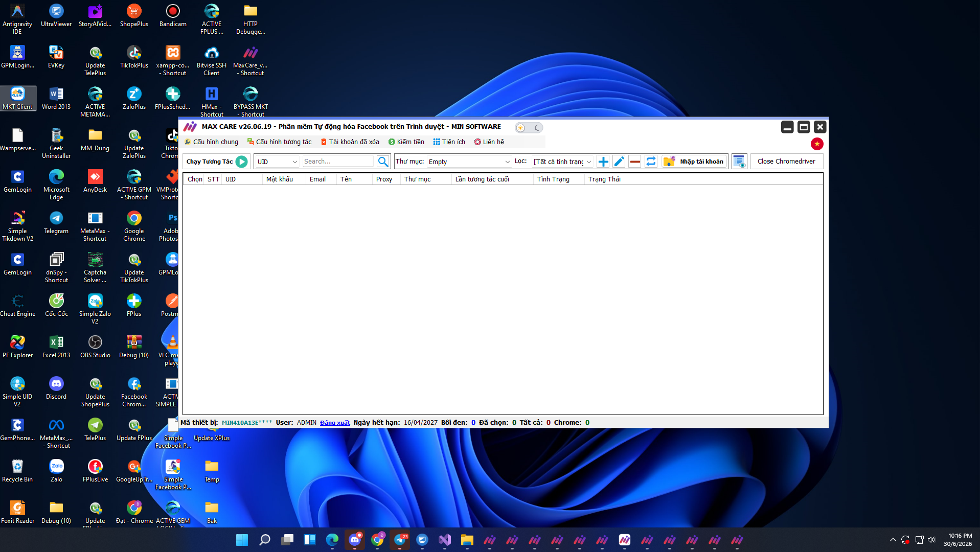The image size is (980, 552).
Task: Open the Recycle Bin
Action: (x=17, y=471)
